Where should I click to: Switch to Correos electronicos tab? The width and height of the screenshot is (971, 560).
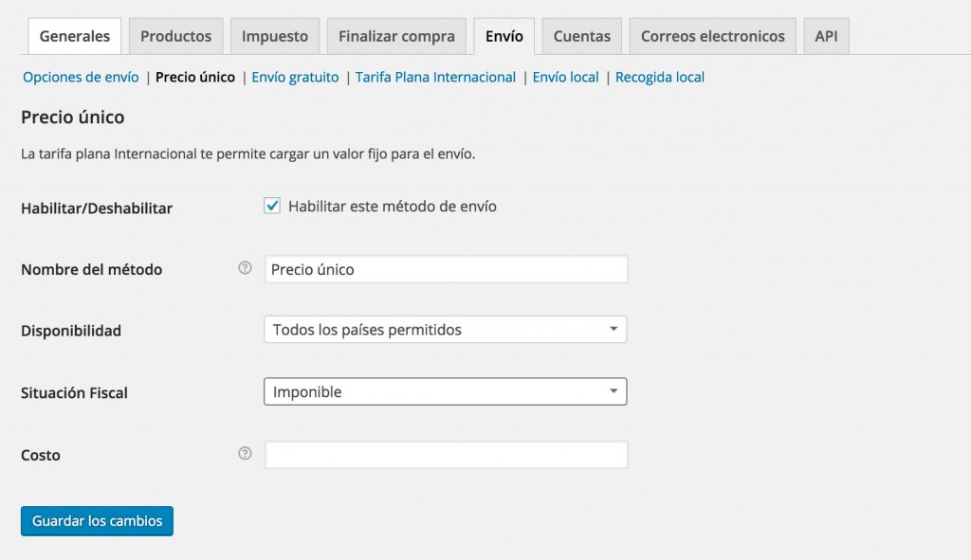pos(713,36)
